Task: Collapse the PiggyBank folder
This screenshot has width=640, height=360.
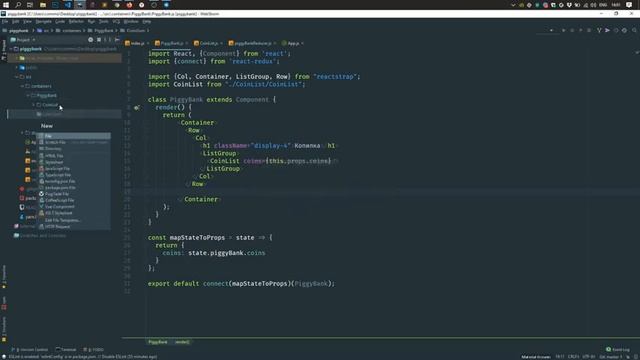Action: tap(28, 96)
